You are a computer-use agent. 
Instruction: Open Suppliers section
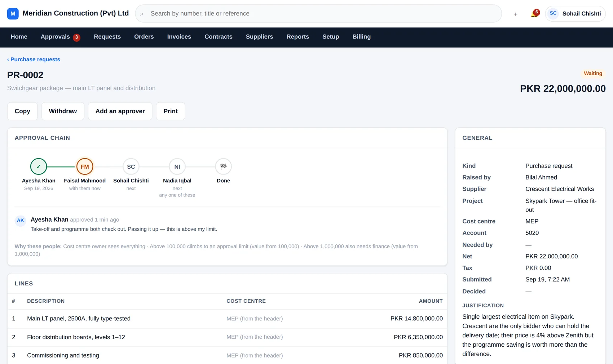(260, 37)
